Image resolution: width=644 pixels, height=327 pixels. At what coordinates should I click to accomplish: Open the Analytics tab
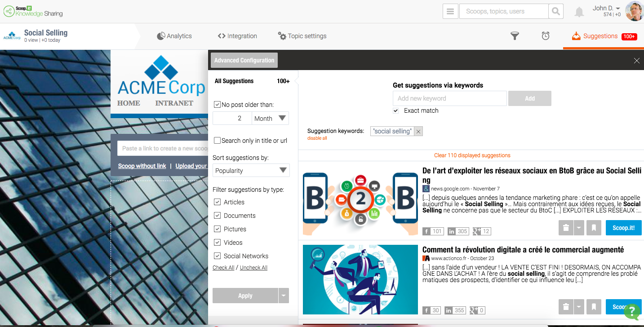(x=174, y=36)
